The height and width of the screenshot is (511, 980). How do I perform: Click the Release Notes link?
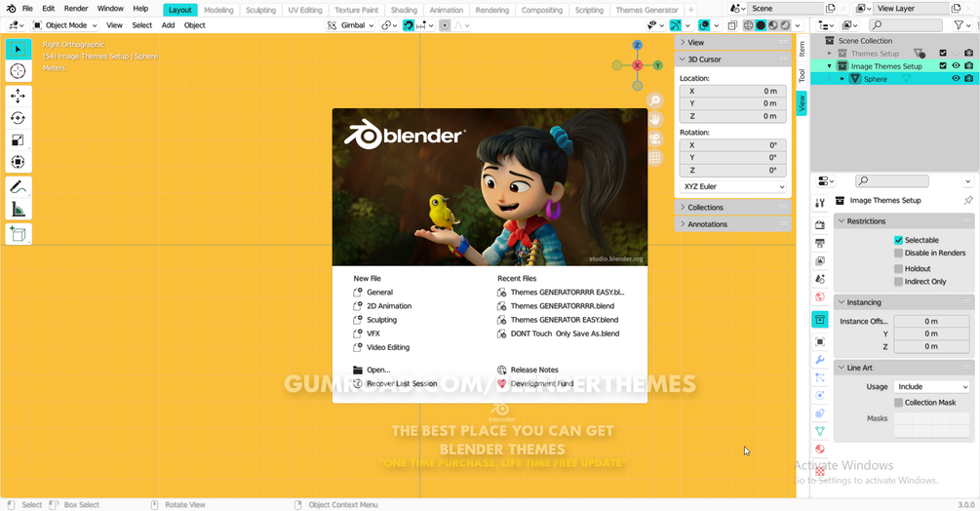tap(529, 370)
